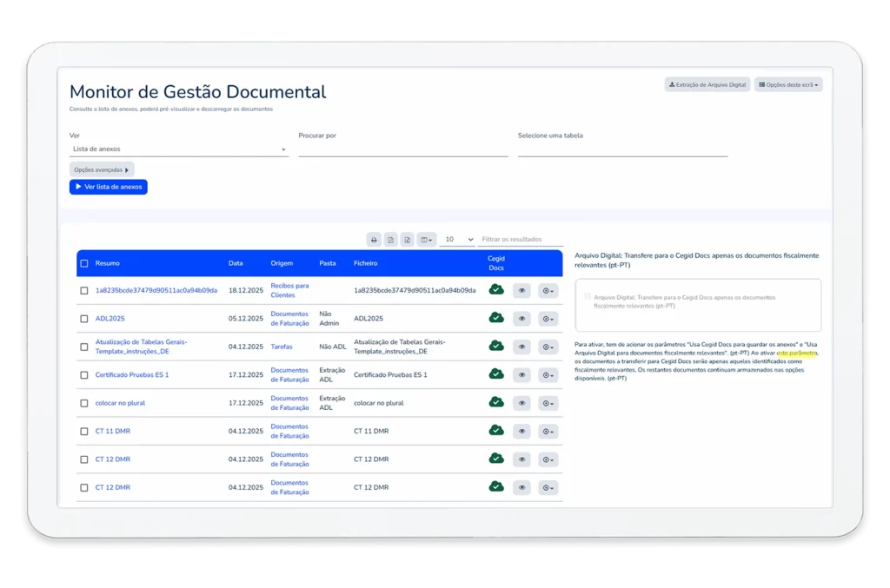This screenshot has width=890, height=588.
Task: Open the actions menu for the first table row
Action: point(548,291)
